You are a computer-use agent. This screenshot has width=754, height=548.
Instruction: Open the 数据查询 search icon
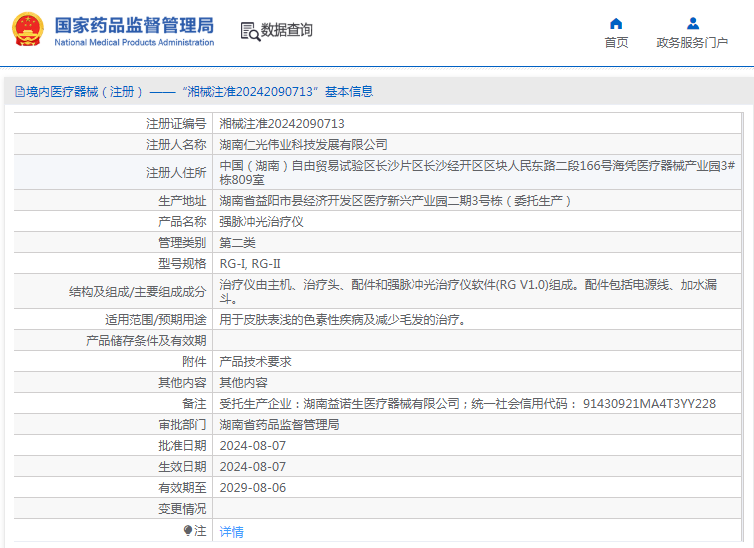click(250, 32)
